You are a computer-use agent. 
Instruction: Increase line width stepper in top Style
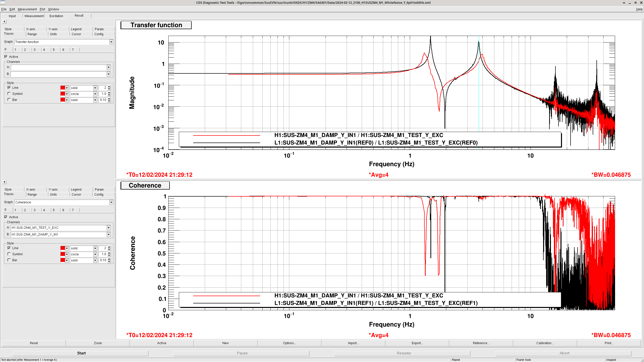[x=109, y=86]
